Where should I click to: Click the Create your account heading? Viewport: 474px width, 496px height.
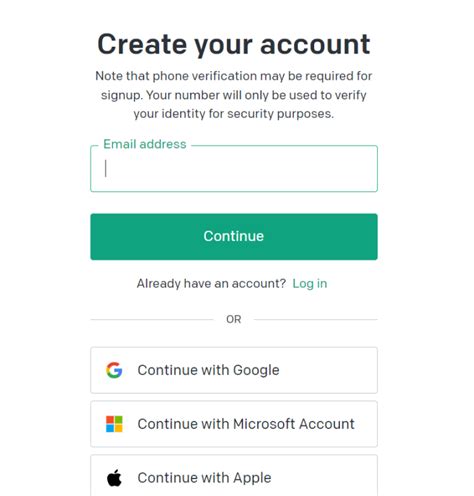[234, 44]
